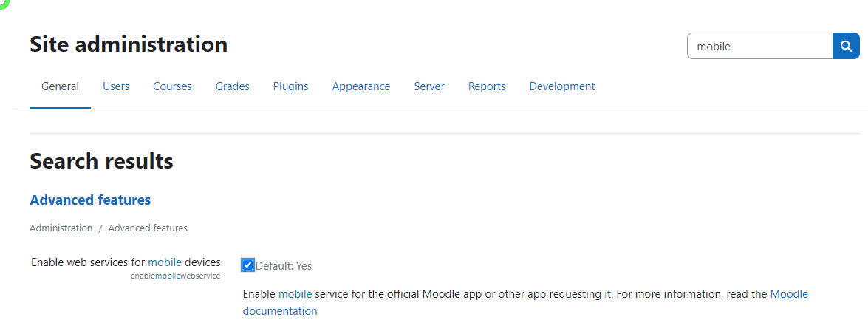
Task: Go to the Grades tab
Action: (x=233, y=86)
